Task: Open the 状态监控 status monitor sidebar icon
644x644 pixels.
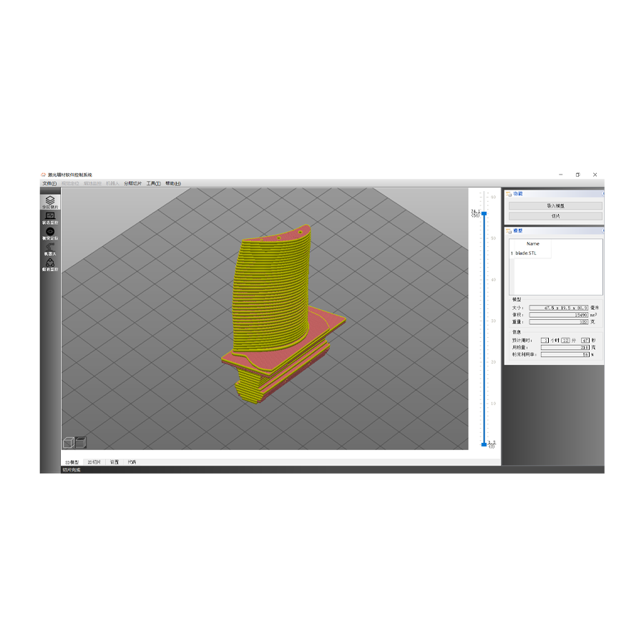Action: click(x=50, y=217)
